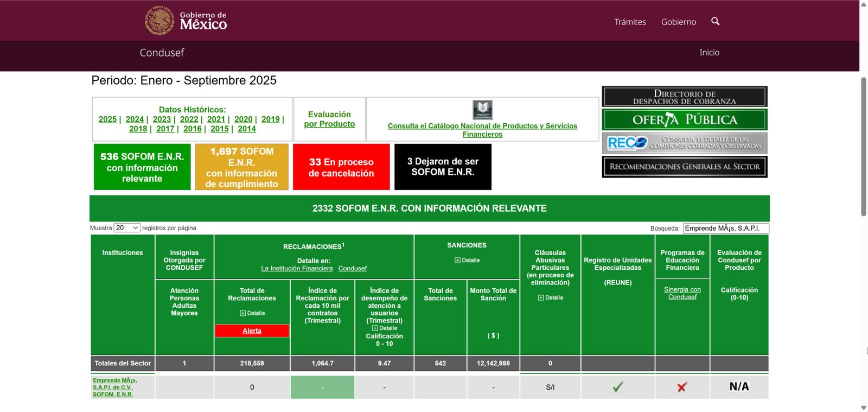Click the green checkmark in REUNE column
This screenshot has height=412, width=868.
click(x=617, y=387)
